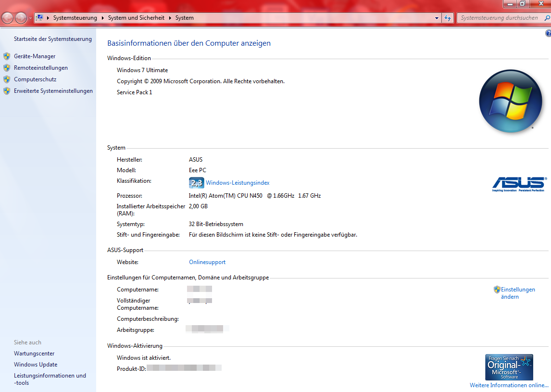Open Erweiterte Systemeinstellungen
Screen dimensions: 551x392
tap(53, 91)
